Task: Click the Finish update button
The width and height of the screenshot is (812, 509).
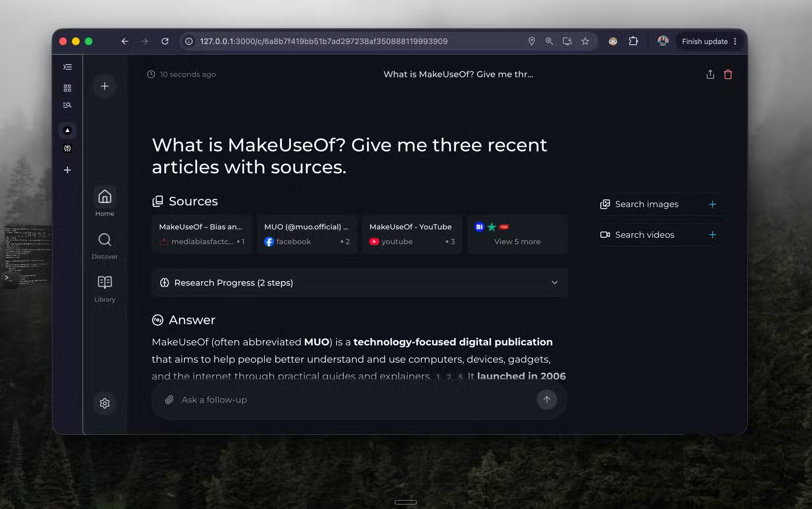Action: click(705, 41)
